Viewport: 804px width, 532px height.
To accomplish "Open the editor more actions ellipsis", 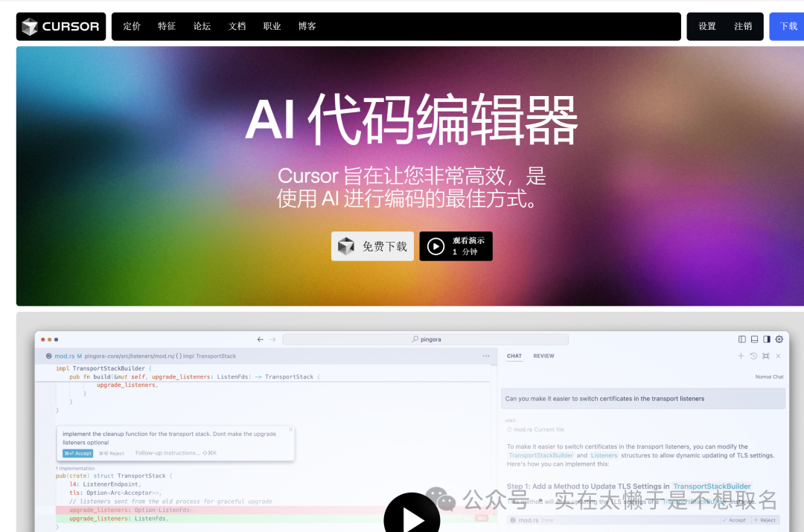I will pos(486,356).
